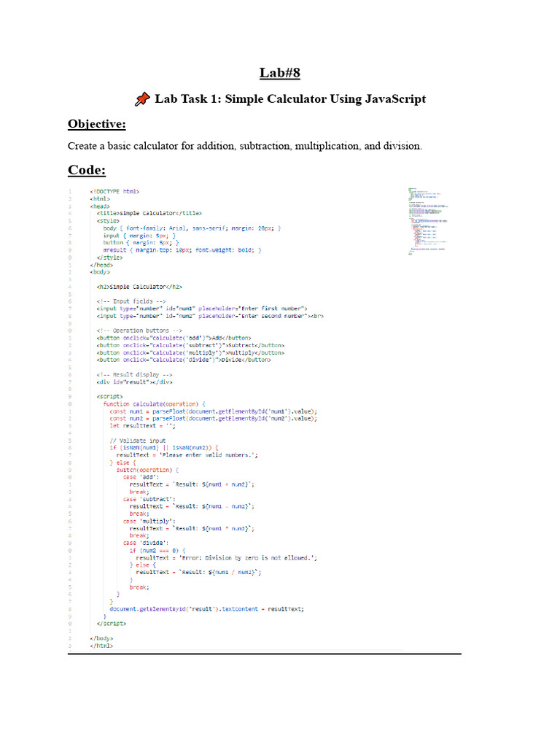
Task: Click the '// Validate input' comment
Action: (x=138, y=441)
